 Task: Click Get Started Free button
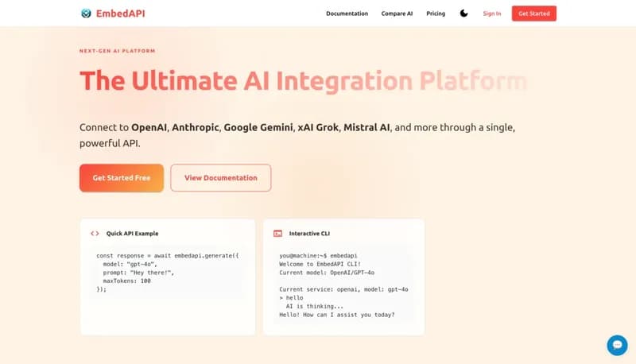(x=122, y=178)
